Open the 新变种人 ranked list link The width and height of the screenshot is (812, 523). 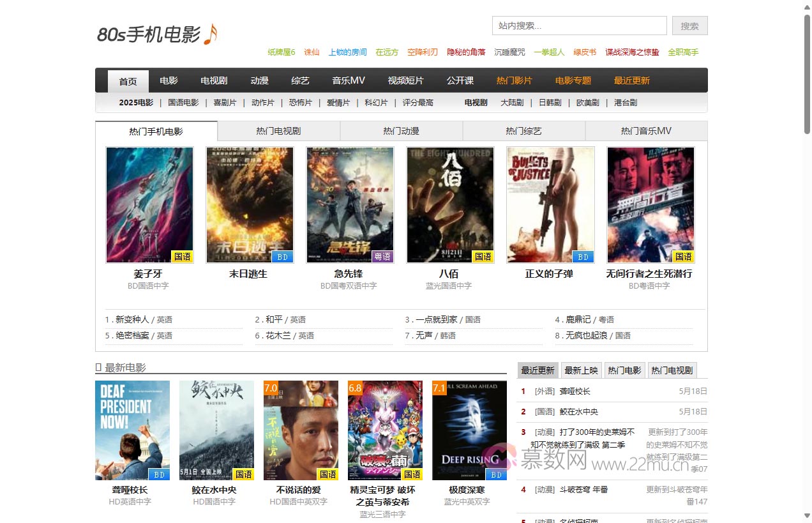click(132, 319)
